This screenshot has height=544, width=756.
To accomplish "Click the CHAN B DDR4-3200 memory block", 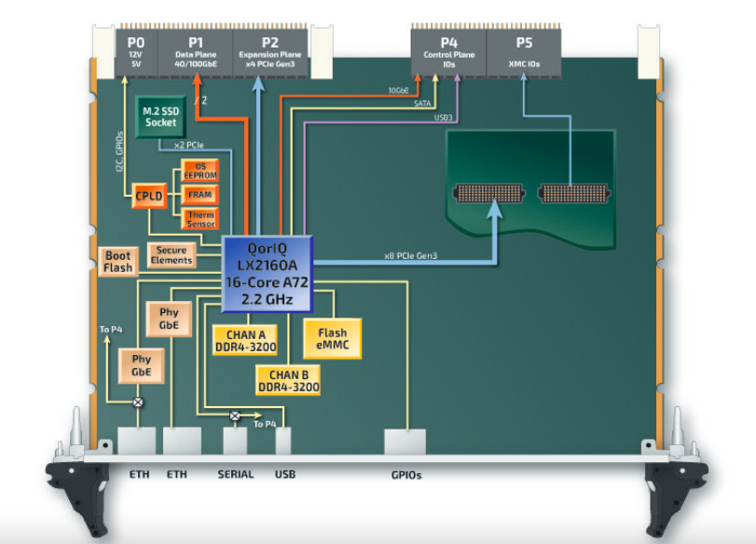I will (x=288, y=381).
